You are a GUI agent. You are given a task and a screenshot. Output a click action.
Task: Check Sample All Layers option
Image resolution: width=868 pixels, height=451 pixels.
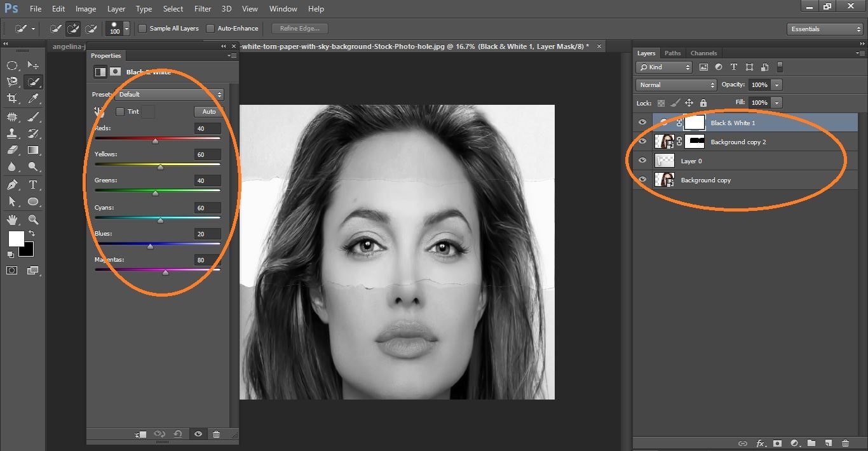[x=142, y=29]
